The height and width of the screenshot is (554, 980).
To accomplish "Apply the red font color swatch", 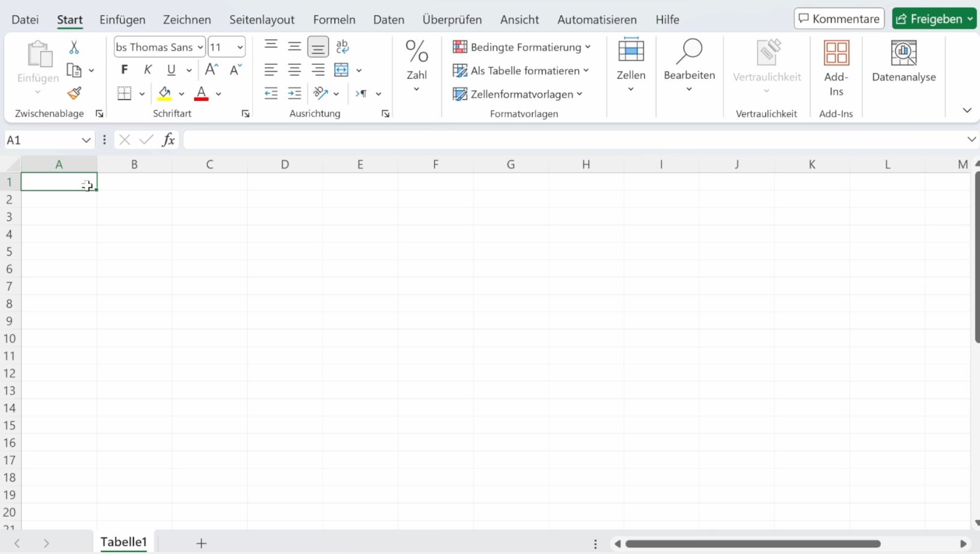I will click(x=201, y=93).
